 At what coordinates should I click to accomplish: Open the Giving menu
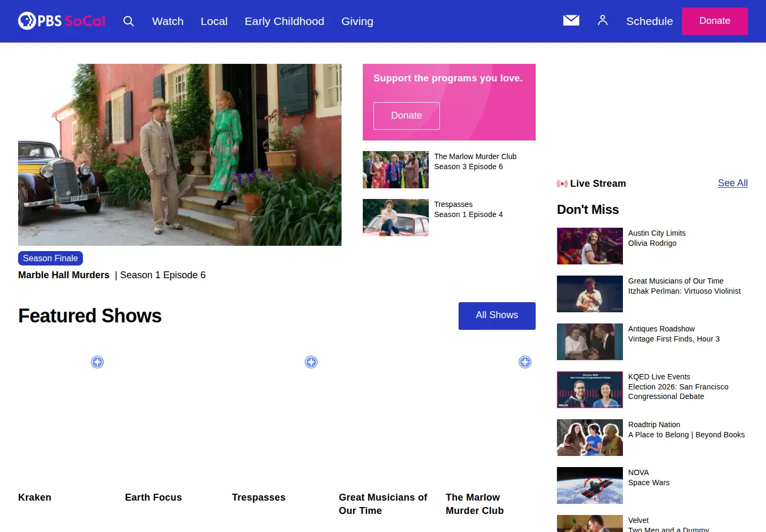tap(357, 21)
